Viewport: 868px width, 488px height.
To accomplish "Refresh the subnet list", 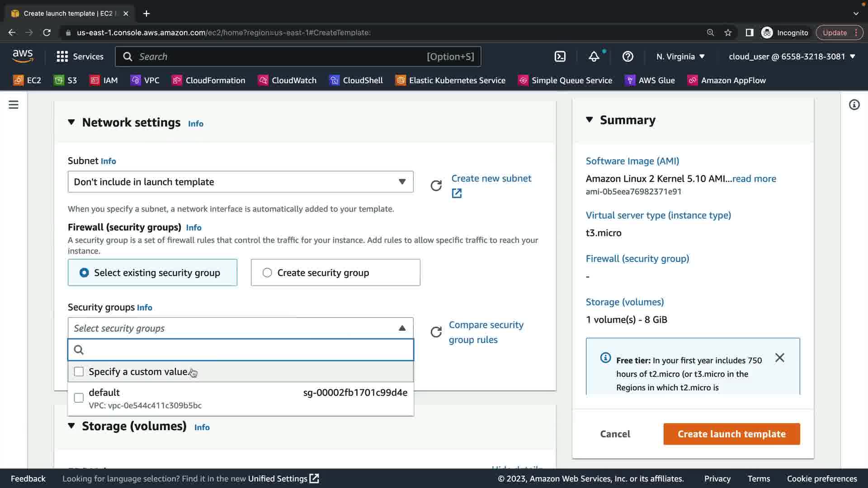I will [x=436, y=186].
